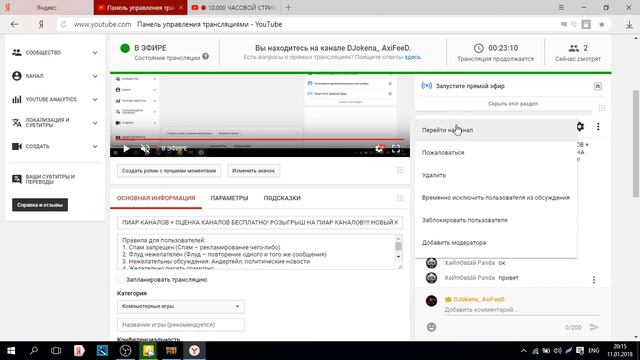Close 'Панель управления' tab

[181, 7]
